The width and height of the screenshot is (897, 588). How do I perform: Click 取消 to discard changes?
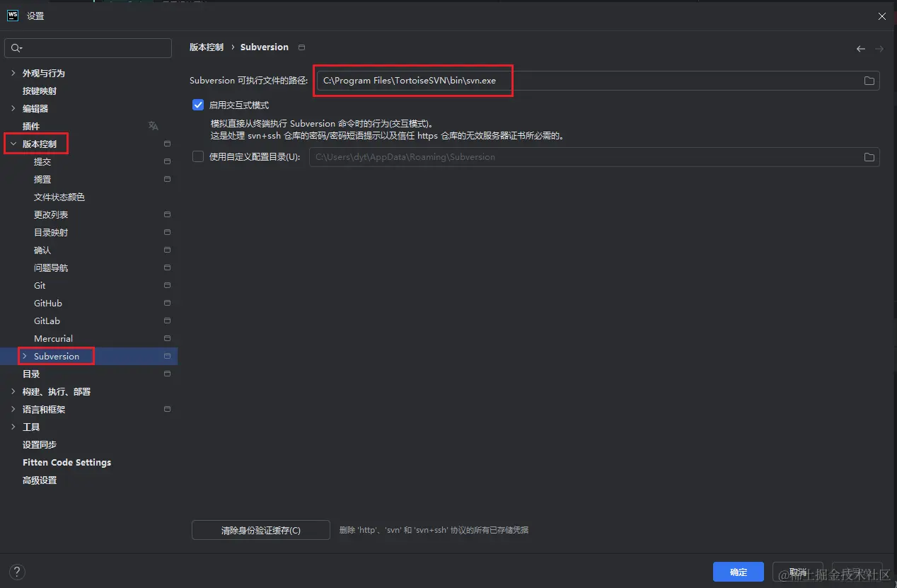point(798,572)
